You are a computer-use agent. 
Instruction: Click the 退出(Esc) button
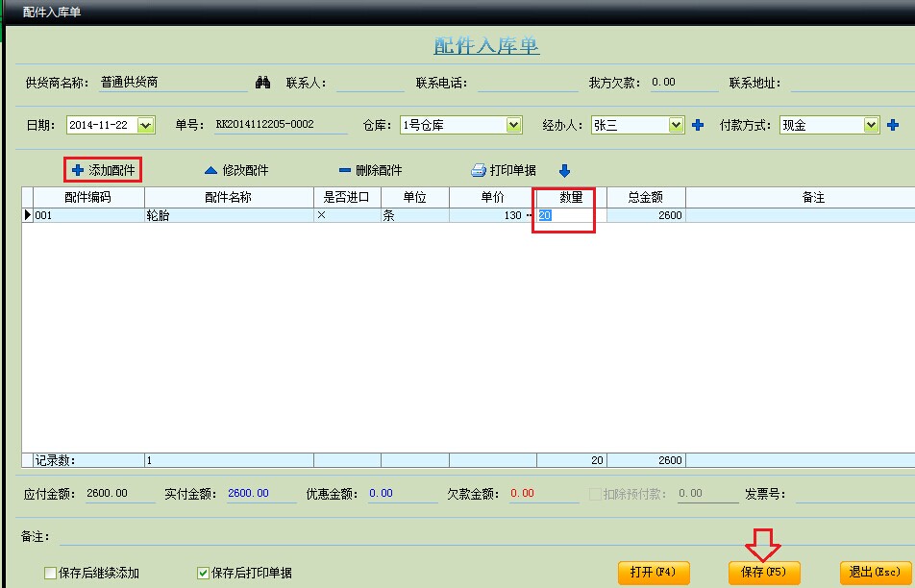tap(876, 573)
